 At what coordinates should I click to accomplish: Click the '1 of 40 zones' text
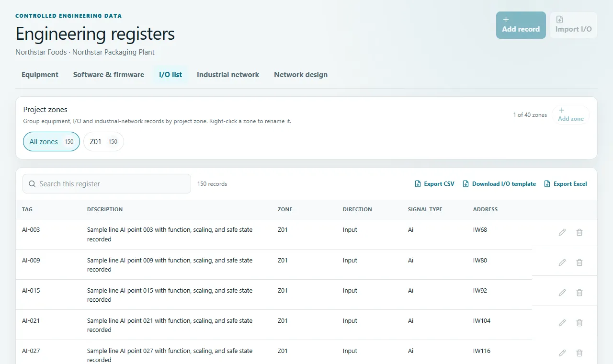point(530,115)
